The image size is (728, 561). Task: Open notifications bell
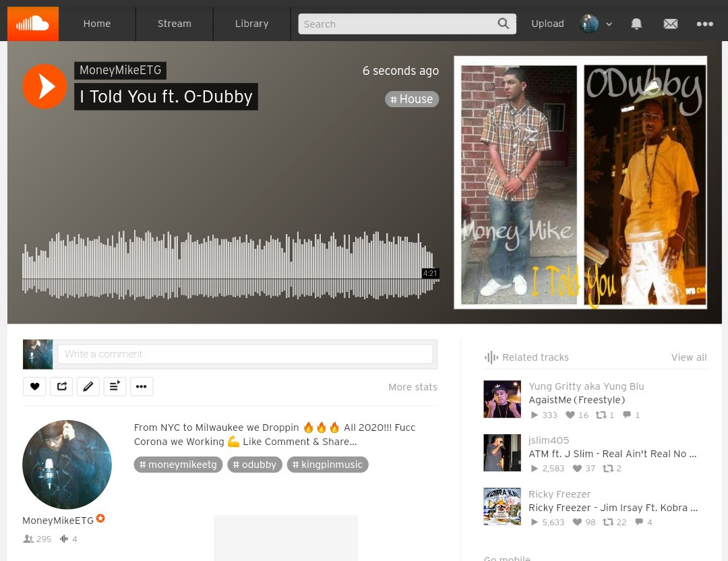636,24
